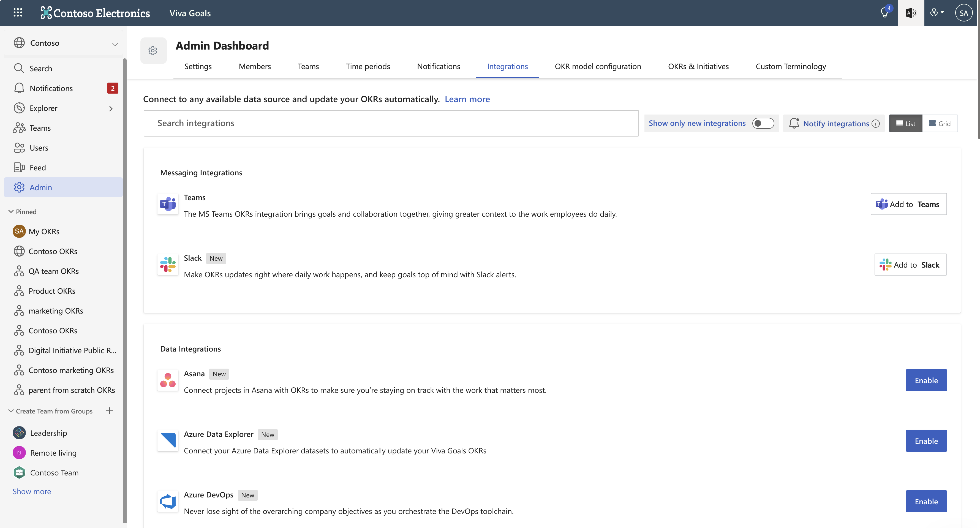
Task: Open the help and support dropdown in header
Action: coord(937,13)
